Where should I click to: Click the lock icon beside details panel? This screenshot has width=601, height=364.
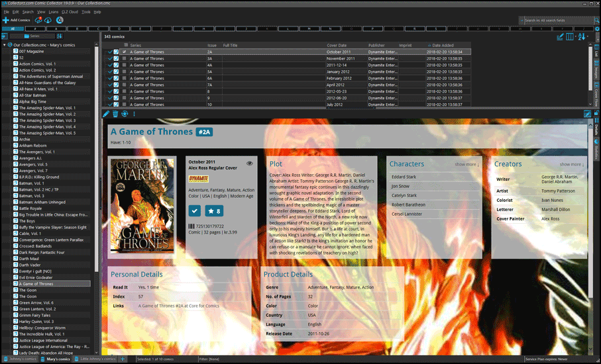(x=596, y=113)
